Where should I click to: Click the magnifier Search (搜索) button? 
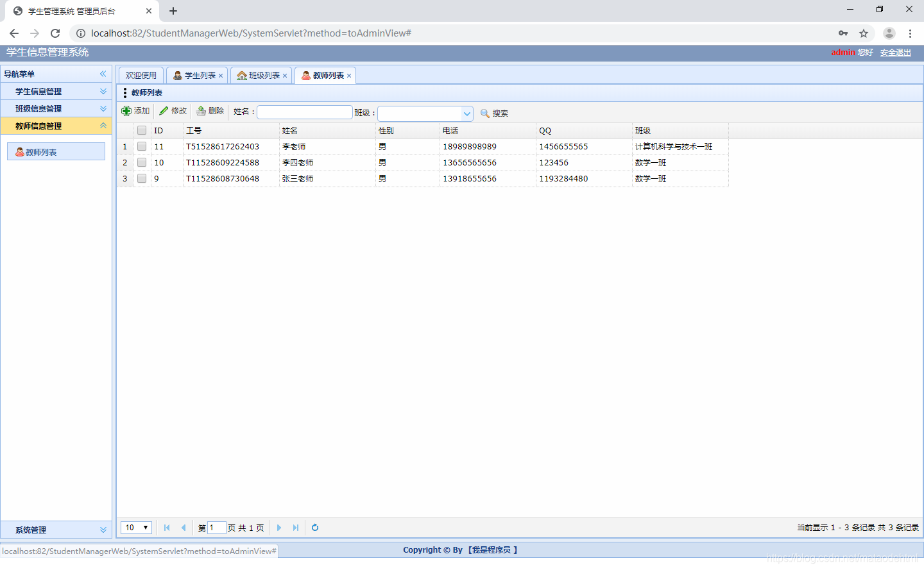click(494, 113)
